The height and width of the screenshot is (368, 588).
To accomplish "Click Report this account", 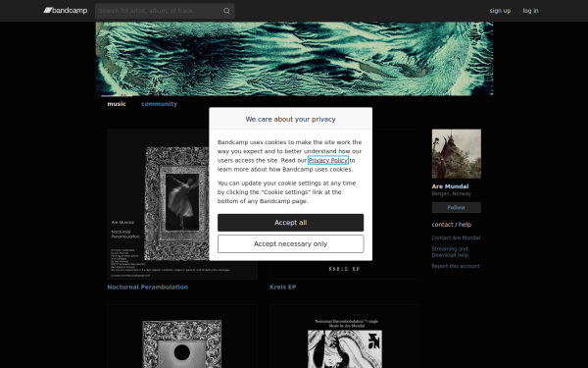I will tap(456, 266).
